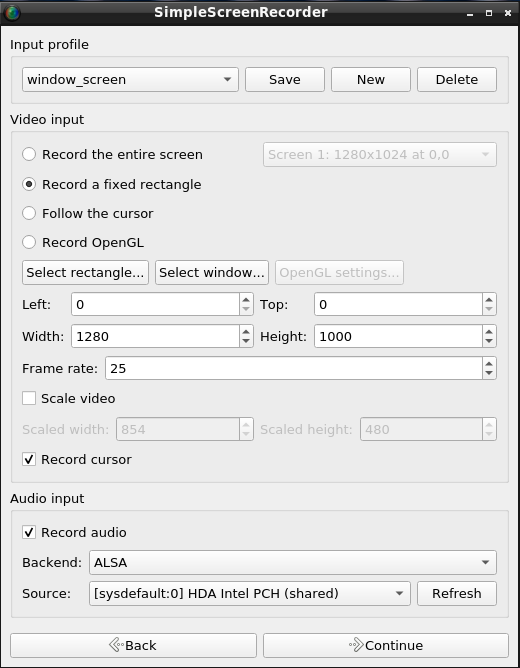Open the window_screen input profile dropdown
Image resolution: width=520 pixels, height=668 pixels.
tap(130, 79)
